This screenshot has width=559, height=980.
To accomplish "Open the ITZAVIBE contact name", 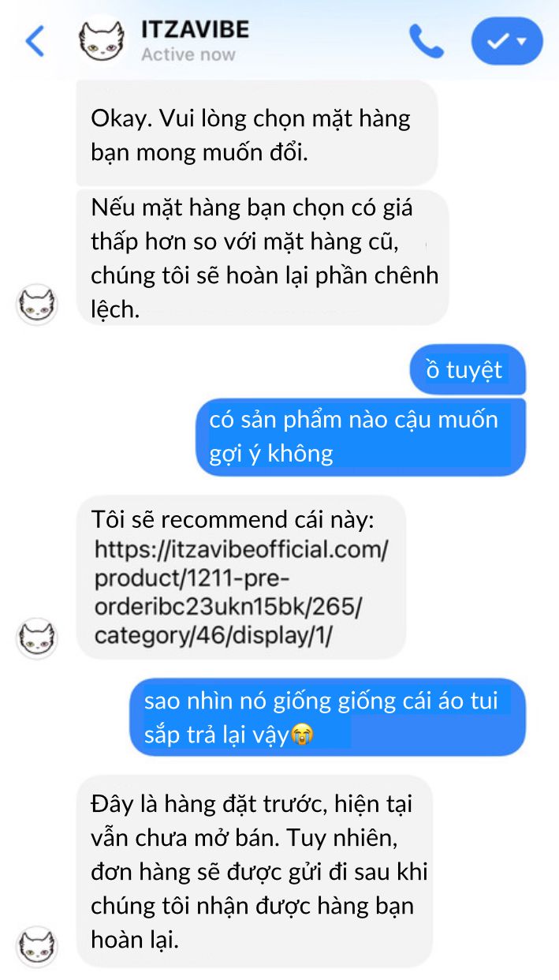I will click(195, 30).
